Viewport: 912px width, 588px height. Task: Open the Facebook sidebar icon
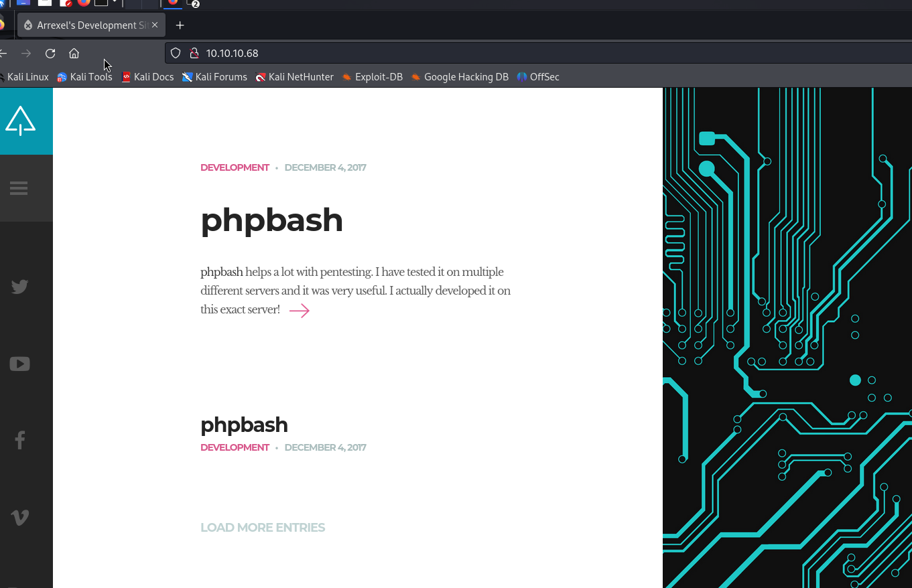point(19,440)
